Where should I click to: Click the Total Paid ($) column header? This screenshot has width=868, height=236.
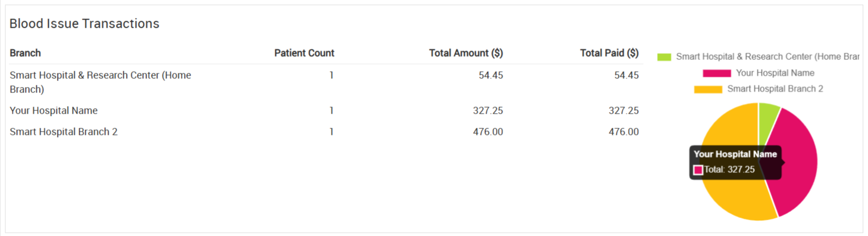pos(609,53)
